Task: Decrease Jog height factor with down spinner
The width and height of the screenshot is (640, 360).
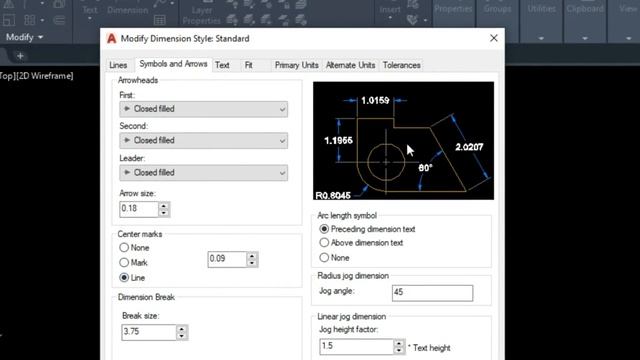Action: (399, 350)
